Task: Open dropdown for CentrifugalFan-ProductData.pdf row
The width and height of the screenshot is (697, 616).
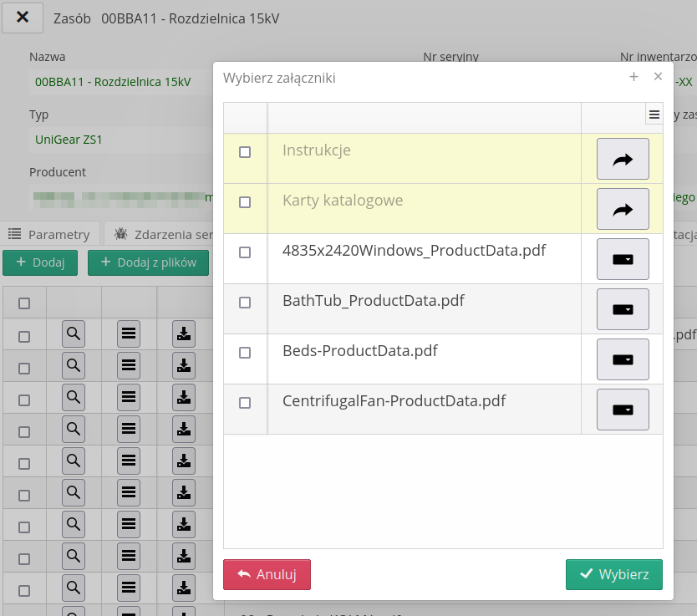Action: (623, 410)
